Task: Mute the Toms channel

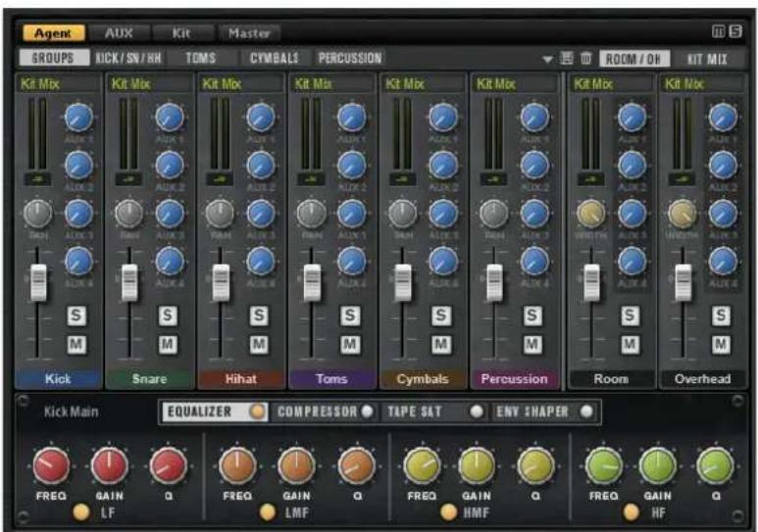Action: coord(350,345)
